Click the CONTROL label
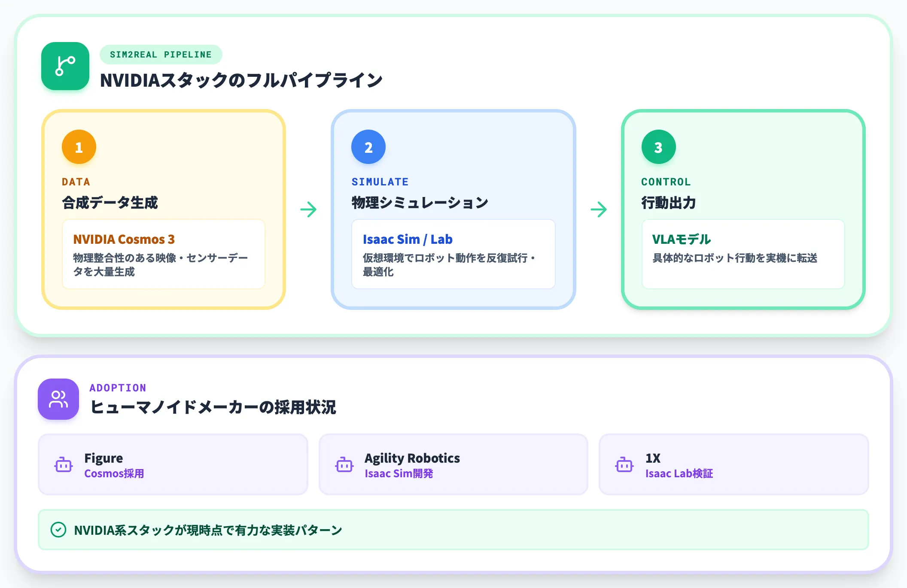 pos(666,182)
